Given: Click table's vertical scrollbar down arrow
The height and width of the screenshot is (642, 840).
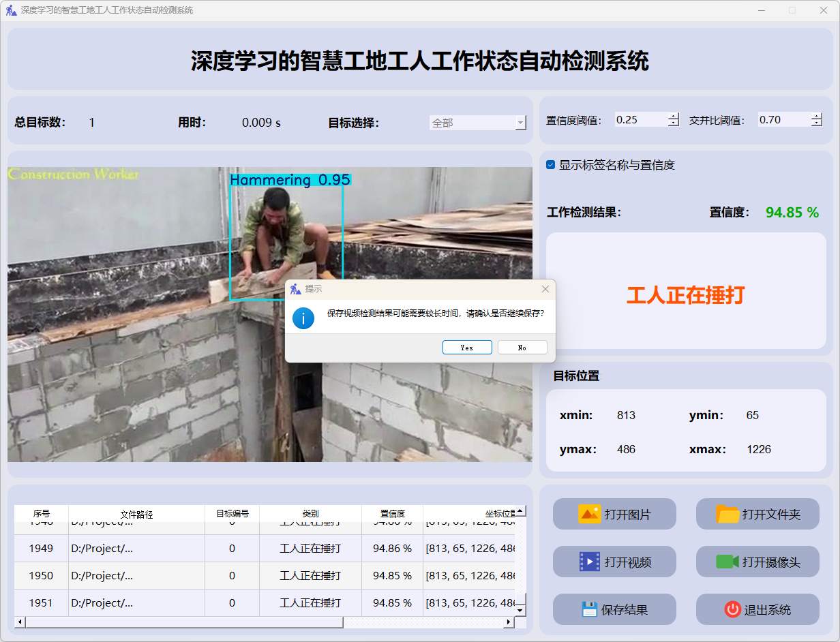Looking at the screenshot, I should 520,611.
